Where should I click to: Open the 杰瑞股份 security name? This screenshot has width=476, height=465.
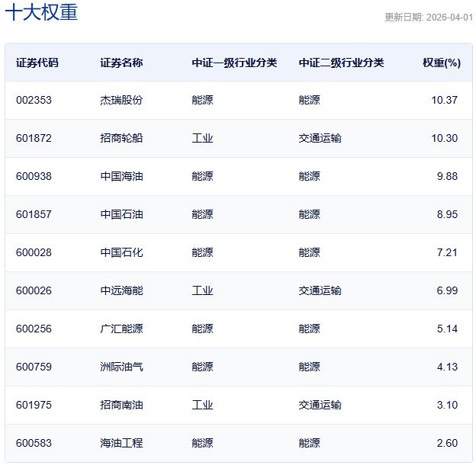coord(121,100)
